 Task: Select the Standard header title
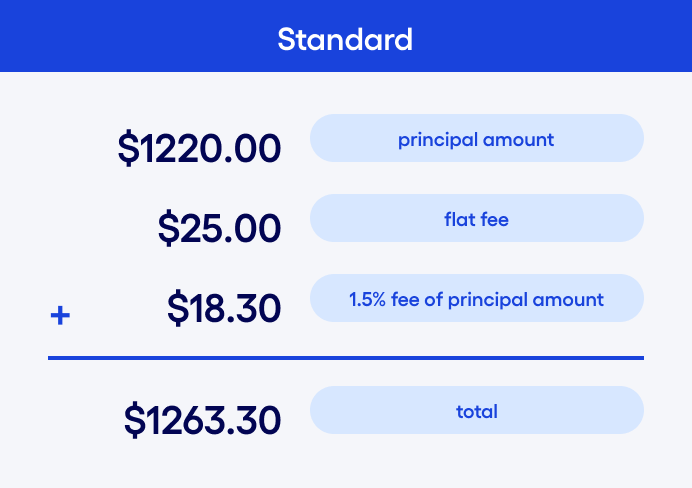pyautogui.click(x=345, y=40)
